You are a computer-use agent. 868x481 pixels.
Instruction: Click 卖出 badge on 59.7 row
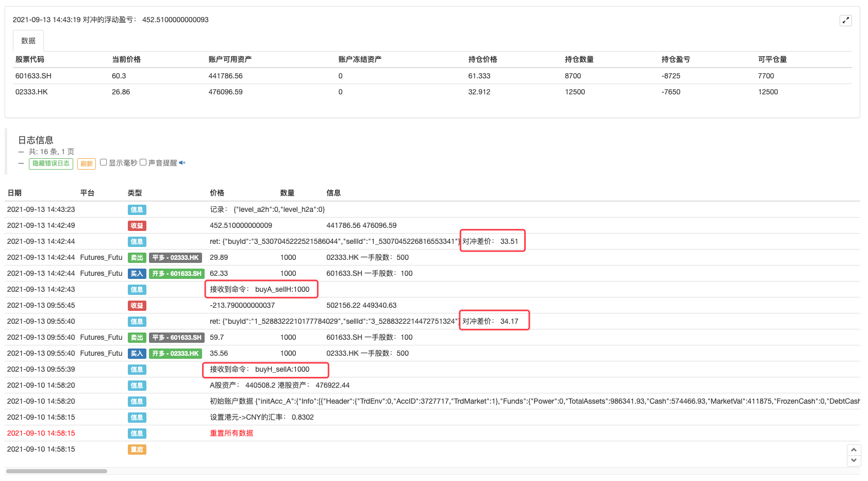point(137,338)
